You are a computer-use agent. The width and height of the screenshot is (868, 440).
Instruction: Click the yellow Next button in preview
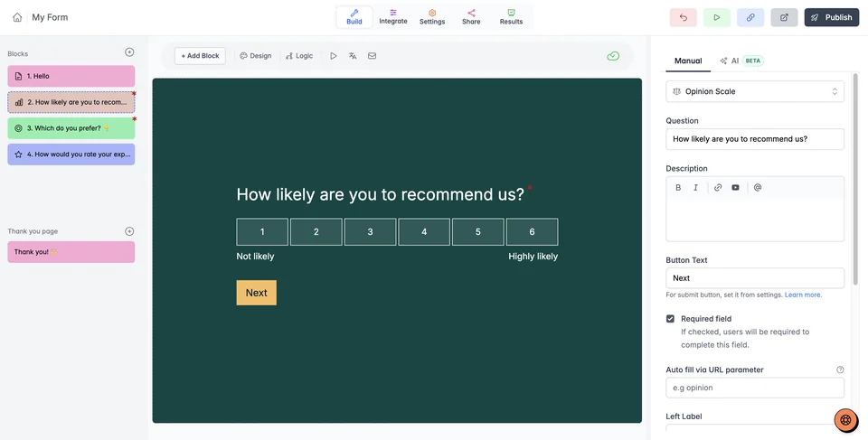[x=256, y=293]
